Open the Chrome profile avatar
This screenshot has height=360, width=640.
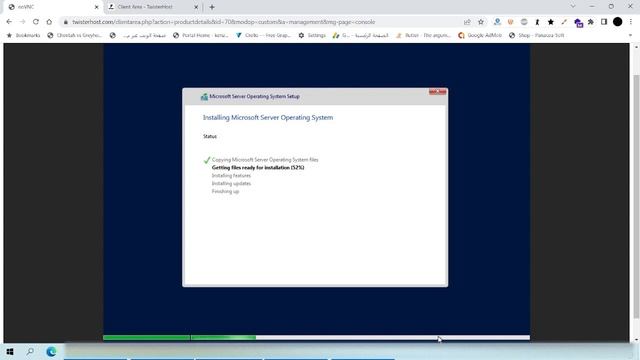click(x=618, y=22)
